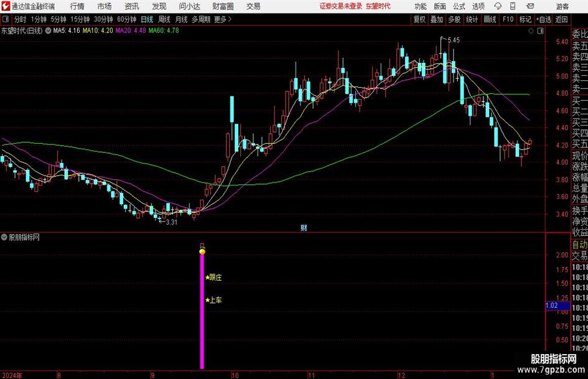Switch to 分时 chart period

[21, 19]
